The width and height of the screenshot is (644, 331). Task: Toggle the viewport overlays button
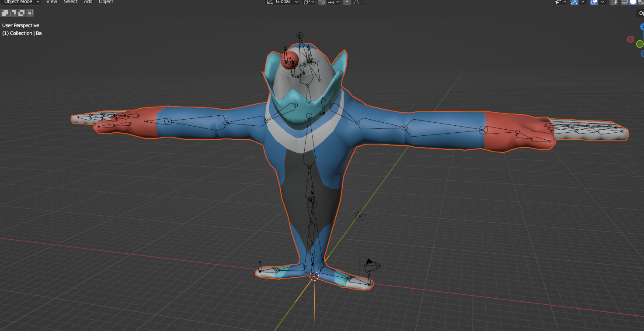pos(594,2)
